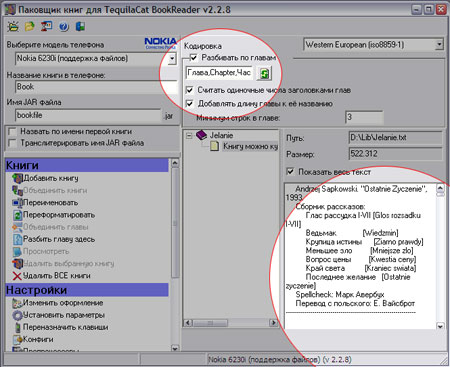Click the phone icon for Переназначить клавиши
Viewport: 450px width, 367px height.
tap(17, 327)
